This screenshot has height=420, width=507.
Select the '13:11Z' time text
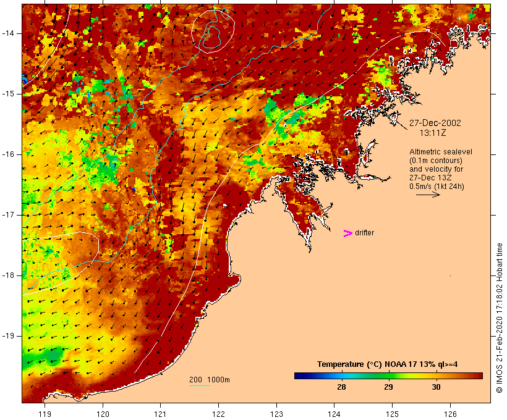click(433, 133)
